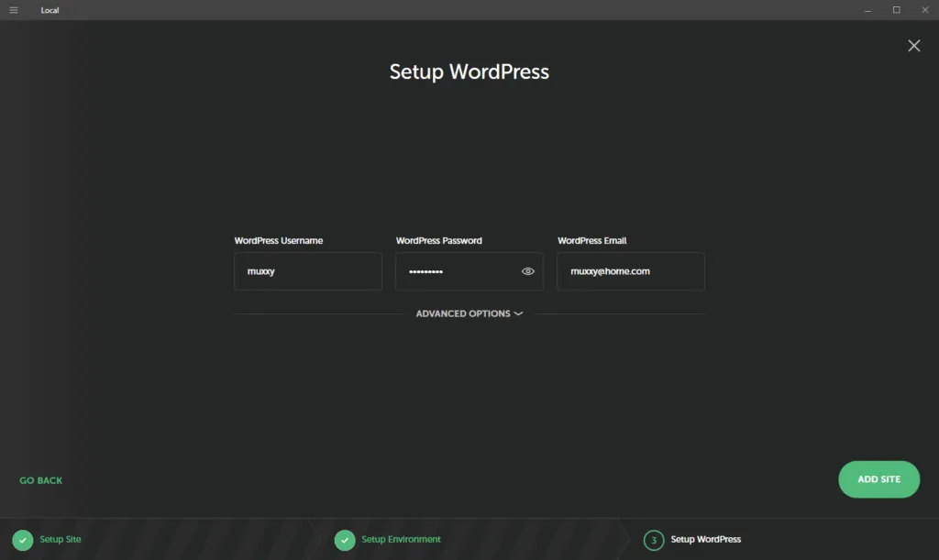The width and height of the screenshot is (939, 560).
Task: Click the WordPress Email label
Action: click(x=591, y=240)
